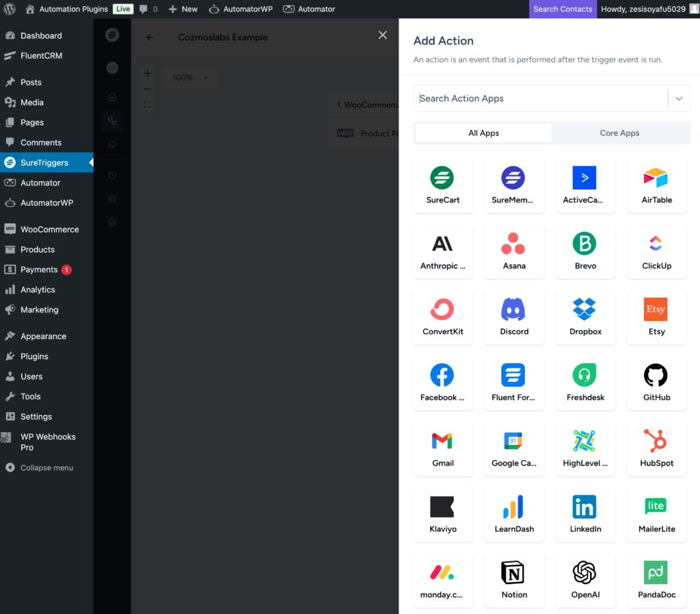Open Automator from the admin bar
This screenshot has width=700, height=614.
click(309, 9)
